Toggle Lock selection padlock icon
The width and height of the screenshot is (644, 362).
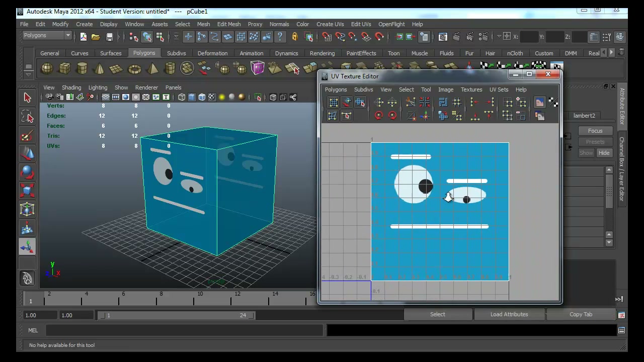pos(295,37)
